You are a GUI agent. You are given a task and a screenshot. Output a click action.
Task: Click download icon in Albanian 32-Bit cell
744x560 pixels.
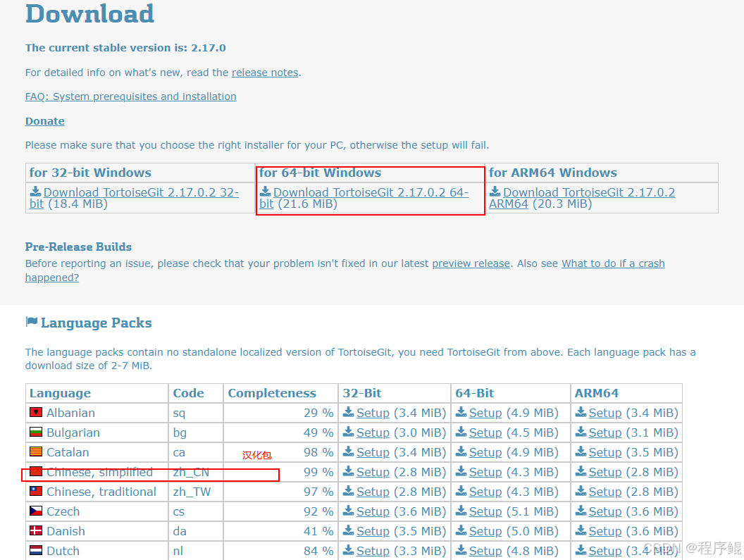point(349,412)
